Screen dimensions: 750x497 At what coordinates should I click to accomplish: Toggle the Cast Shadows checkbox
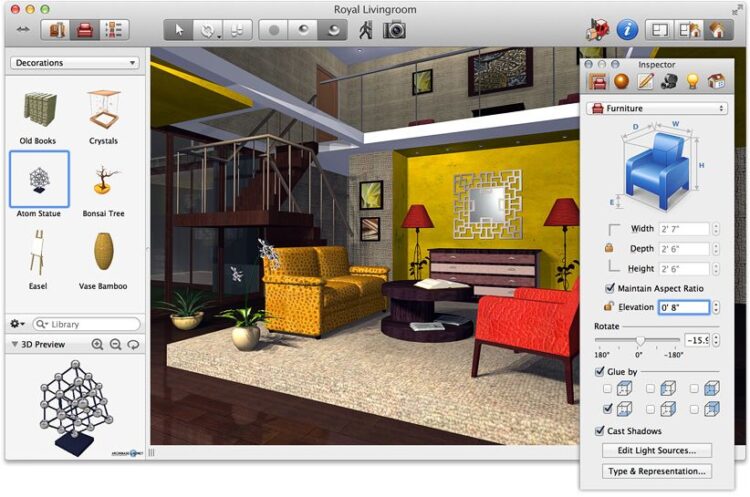click(x=599, y=431)
